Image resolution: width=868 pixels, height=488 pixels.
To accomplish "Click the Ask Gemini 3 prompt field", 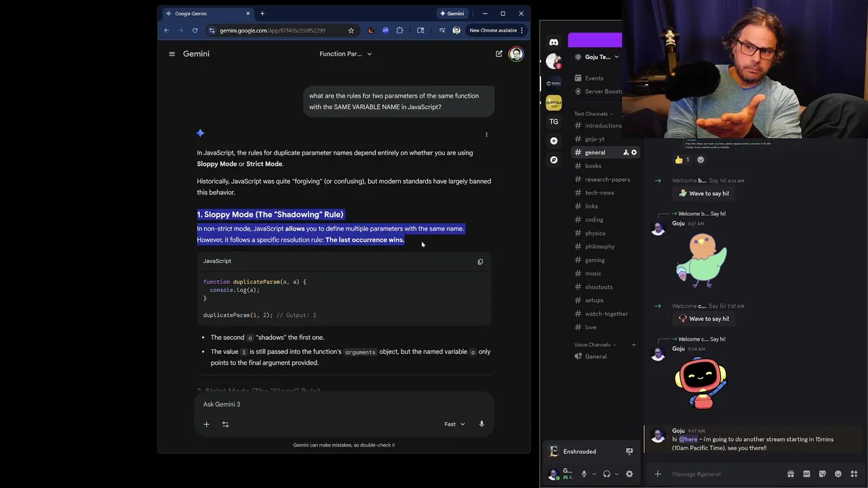I will tap(344, 405).
